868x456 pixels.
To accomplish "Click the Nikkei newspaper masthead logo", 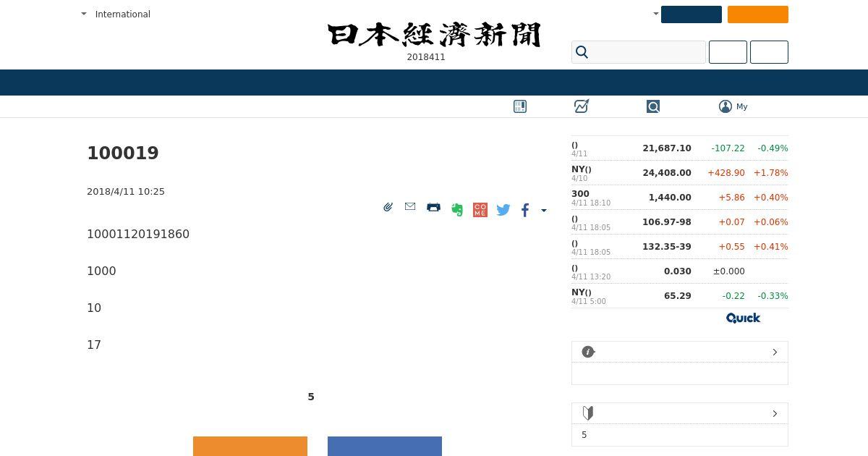I will [434, 35].
